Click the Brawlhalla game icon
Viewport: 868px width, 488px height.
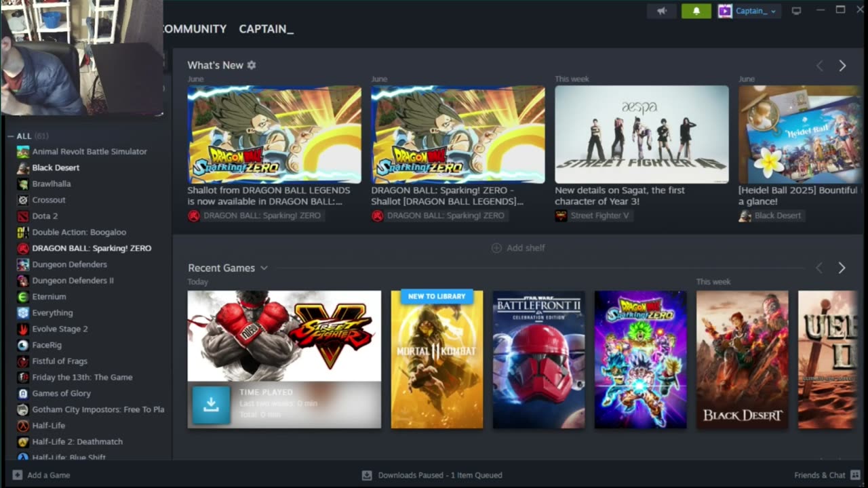[x=23, y=184]
